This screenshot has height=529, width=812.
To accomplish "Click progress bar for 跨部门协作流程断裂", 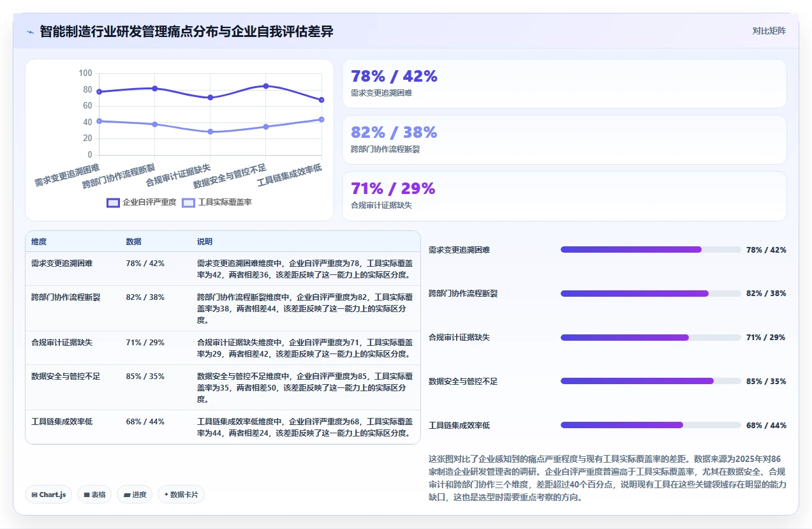I will click(x=651, y=294).
